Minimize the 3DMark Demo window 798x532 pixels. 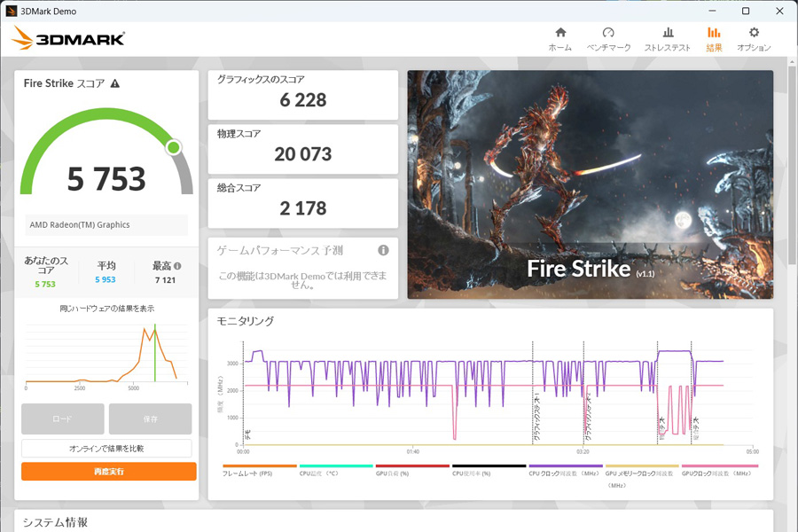712,11
